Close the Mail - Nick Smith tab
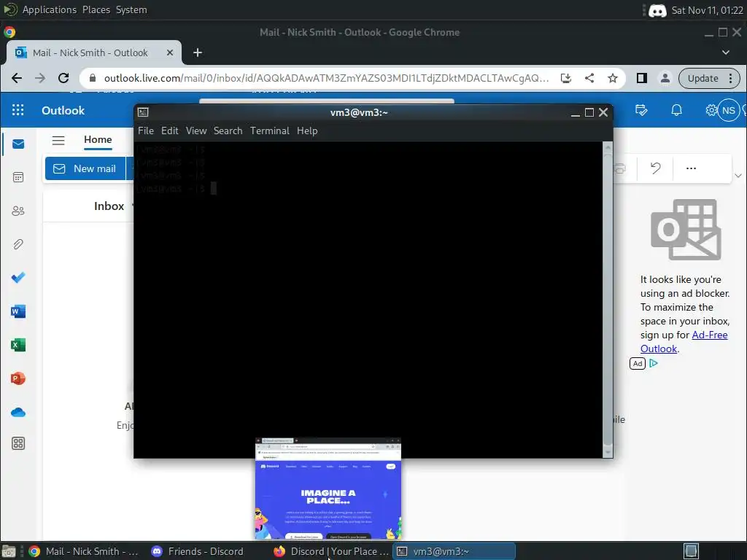747x560 pixels. (x=170, y=52)
